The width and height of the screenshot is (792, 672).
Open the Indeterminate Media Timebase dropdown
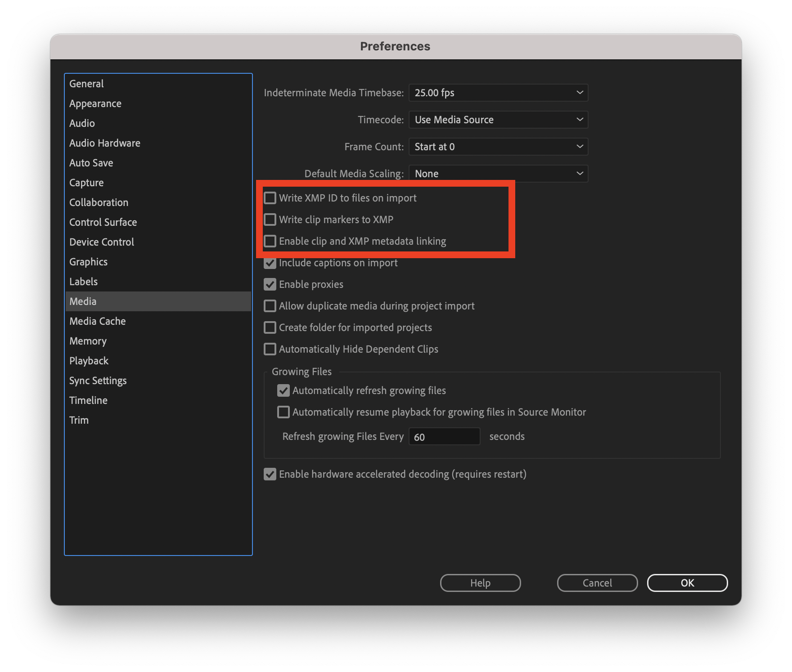(x=498, y=93)
